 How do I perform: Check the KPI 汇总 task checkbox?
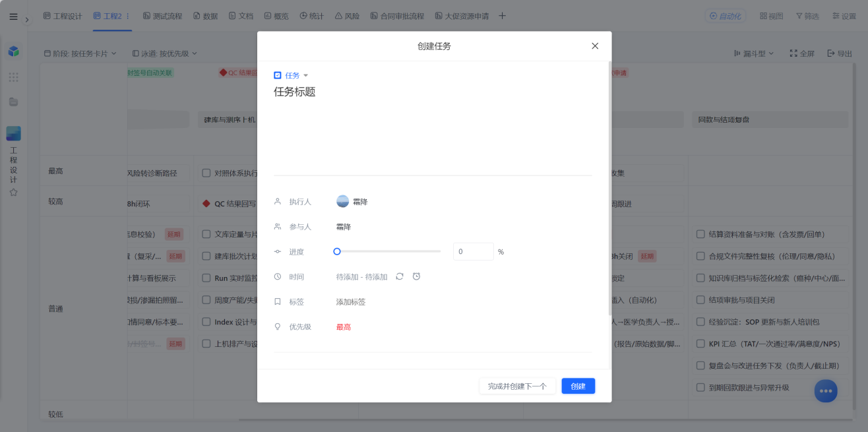[x=700, y=344]
